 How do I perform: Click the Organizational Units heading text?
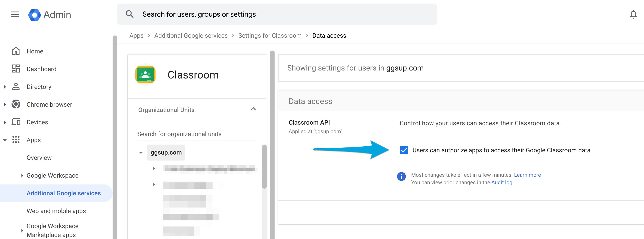click(x=166, y=110)
